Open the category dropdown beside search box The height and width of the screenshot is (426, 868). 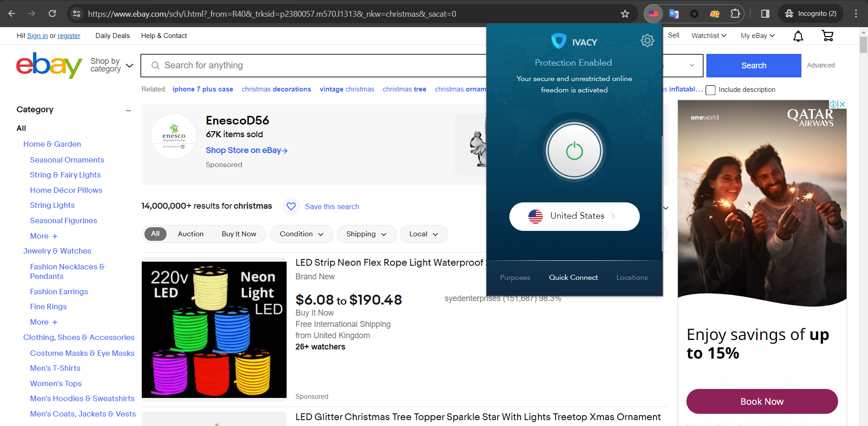tap(683, 66)
